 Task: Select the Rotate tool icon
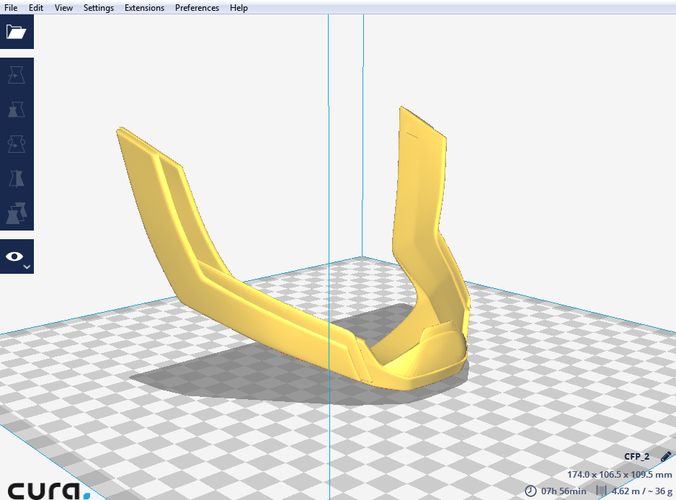click(16, 144)
